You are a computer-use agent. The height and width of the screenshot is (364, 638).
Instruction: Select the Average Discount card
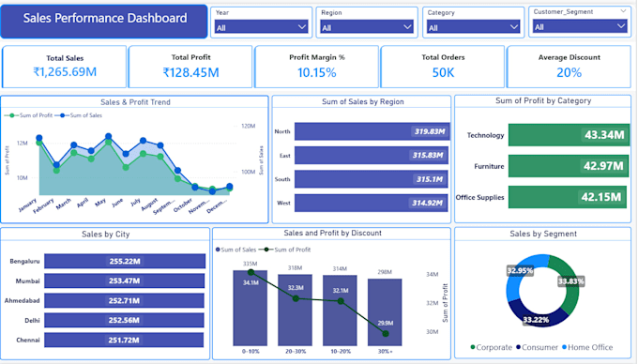[569, 67]
